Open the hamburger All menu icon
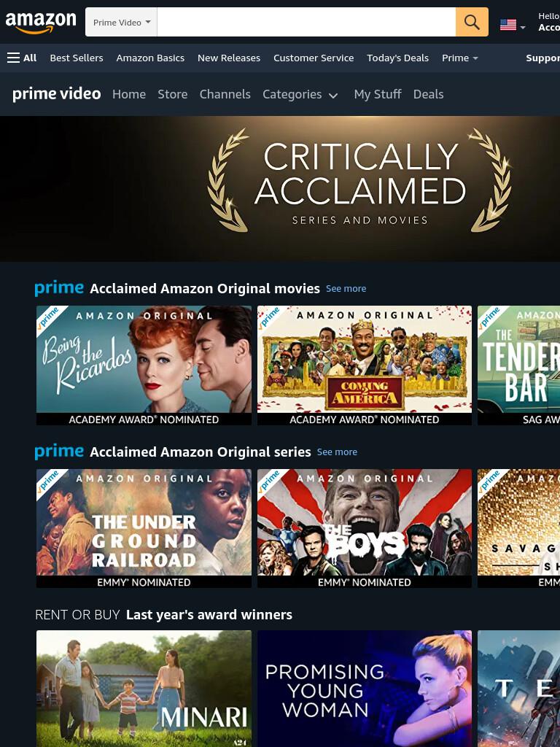The image size is (560, 747). click(13, 58)
